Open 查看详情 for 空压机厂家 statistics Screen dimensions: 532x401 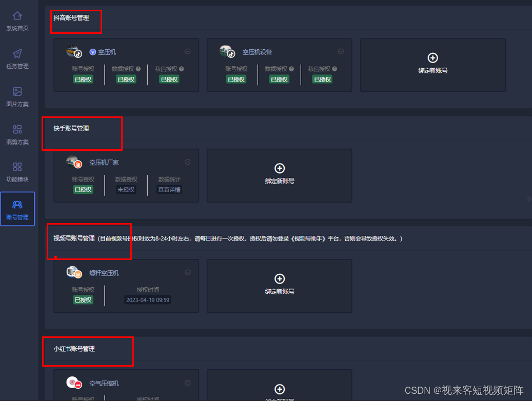coord(169,190)
